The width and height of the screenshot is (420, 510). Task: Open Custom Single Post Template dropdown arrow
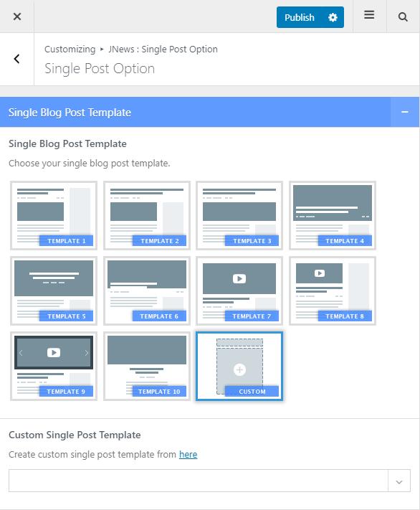point(399,481)
